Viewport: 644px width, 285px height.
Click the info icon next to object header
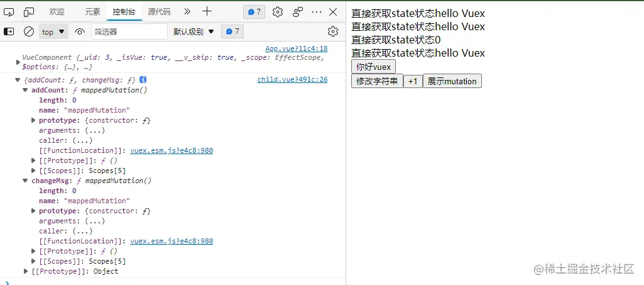143,79
